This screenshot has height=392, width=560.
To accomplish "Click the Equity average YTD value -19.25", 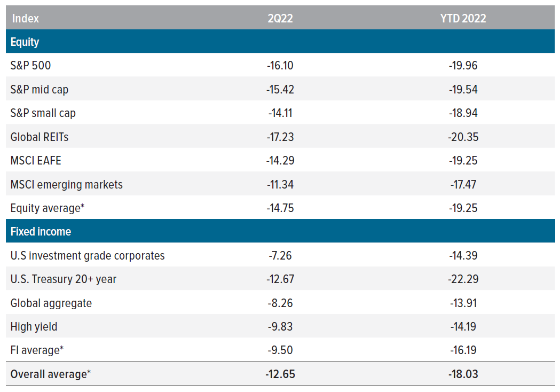I will 463,208.
